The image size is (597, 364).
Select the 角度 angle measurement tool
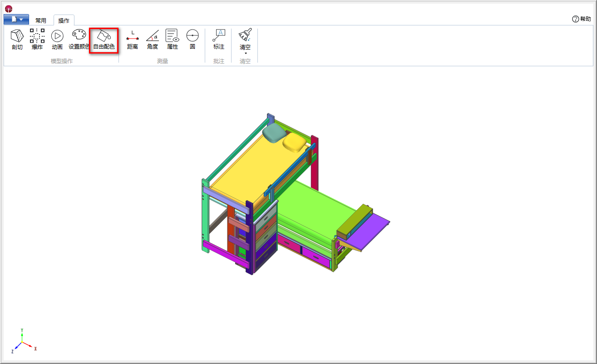point(153,39)
